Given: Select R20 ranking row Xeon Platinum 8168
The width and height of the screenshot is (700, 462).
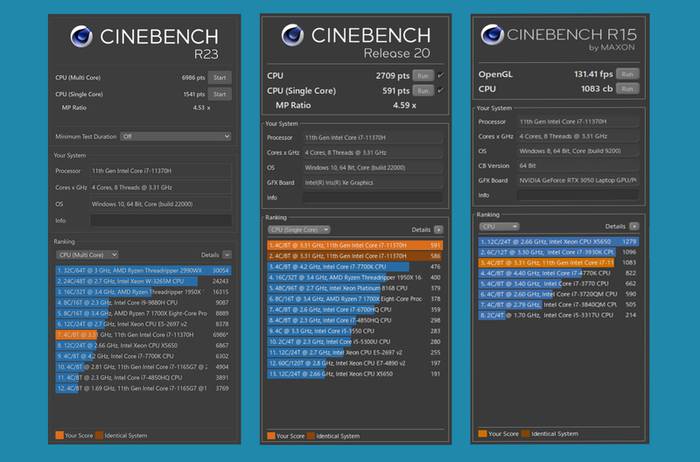Looking at the screenshot, I should pos(355,288).
